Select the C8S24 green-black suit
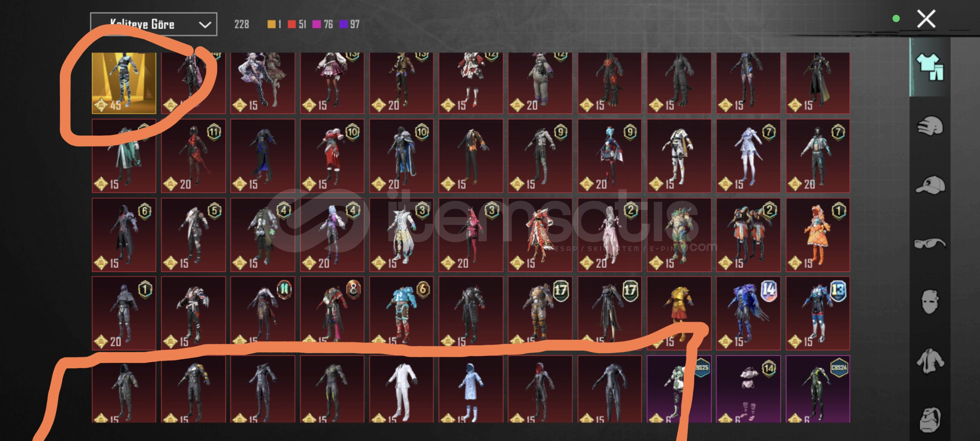 pos(818,389)
